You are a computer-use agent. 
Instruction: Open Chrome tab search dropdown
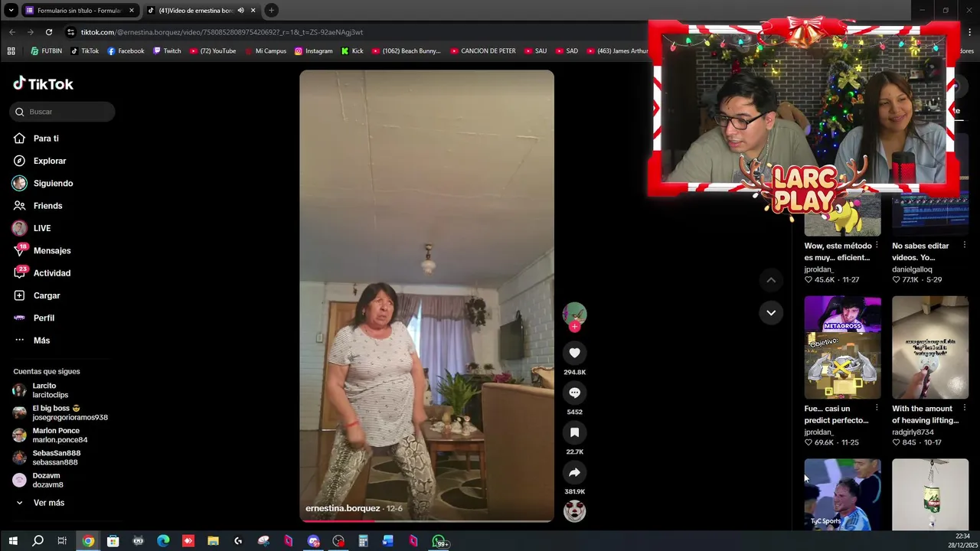pyautogui.click(x=11, y=11)
